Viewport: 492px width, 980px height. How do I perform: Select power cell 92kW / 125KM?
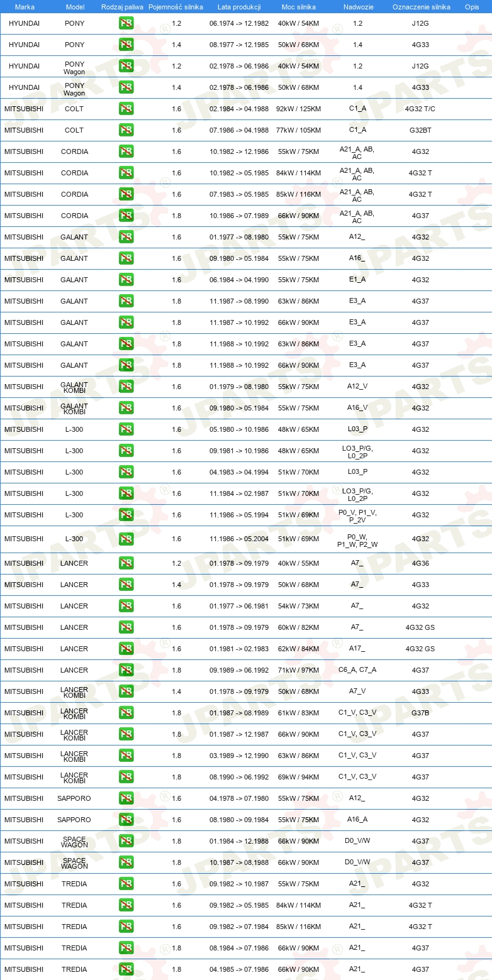point(299,109)
